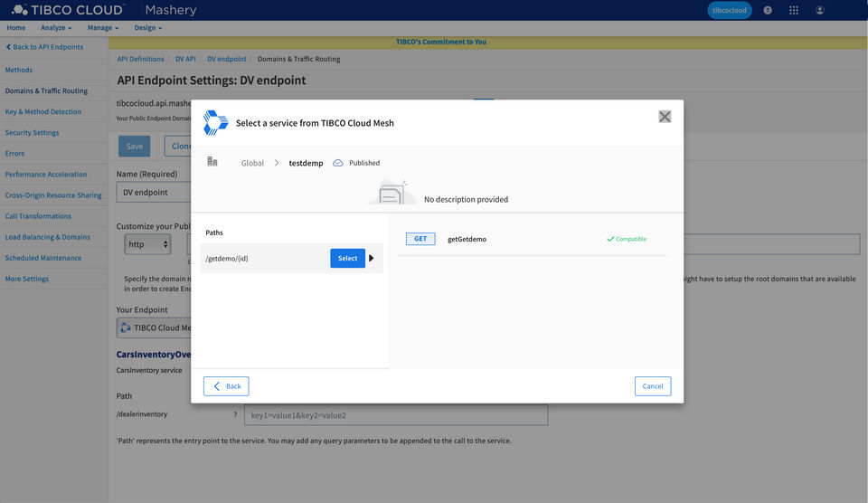Go to Home menu item

click(x=16, y=28)
